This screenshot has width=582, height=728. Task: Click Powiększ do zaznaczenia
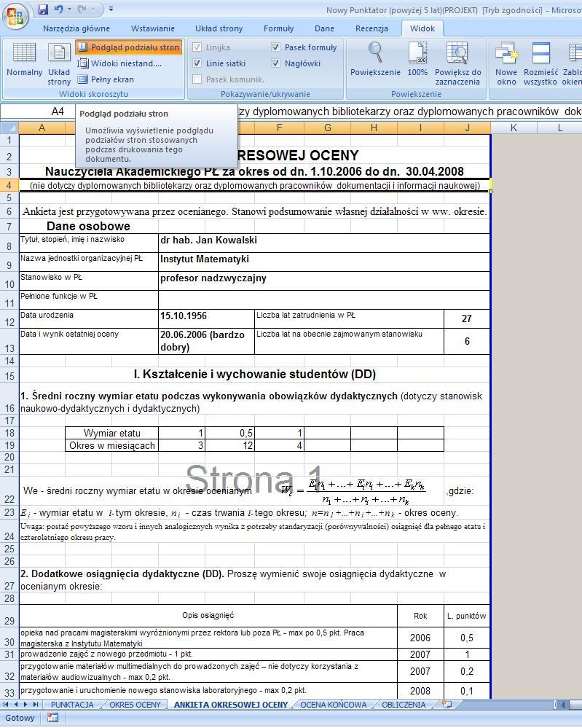[457, 63]
